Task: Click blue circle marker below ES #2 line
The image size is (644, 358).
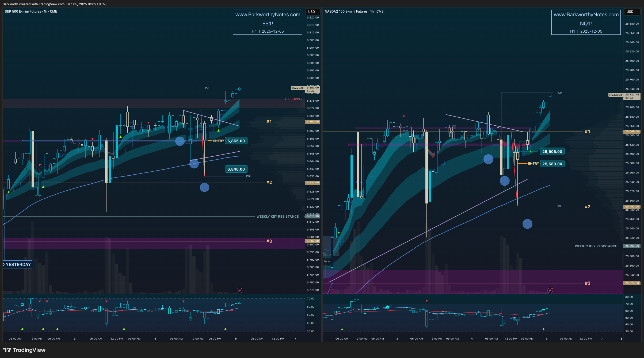Action: [204, 187]
